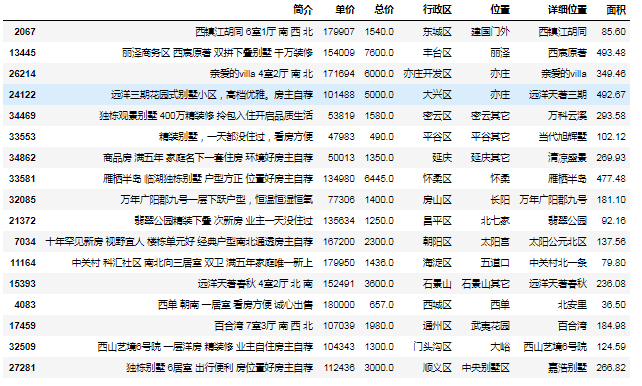Click the 行政区 column header

pyautogui.click(x=437, y=10)
